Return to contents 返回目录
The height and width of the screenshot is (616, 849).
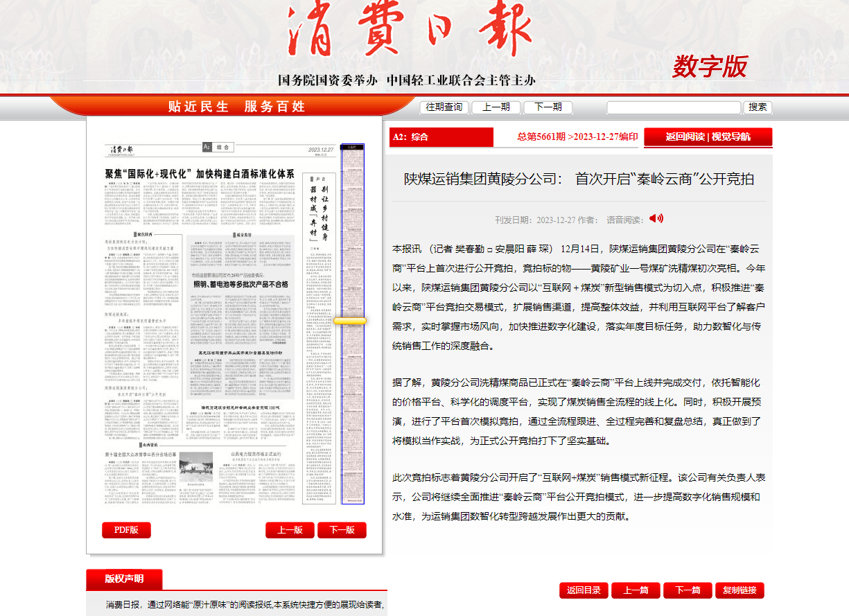[x=584, y=590]
